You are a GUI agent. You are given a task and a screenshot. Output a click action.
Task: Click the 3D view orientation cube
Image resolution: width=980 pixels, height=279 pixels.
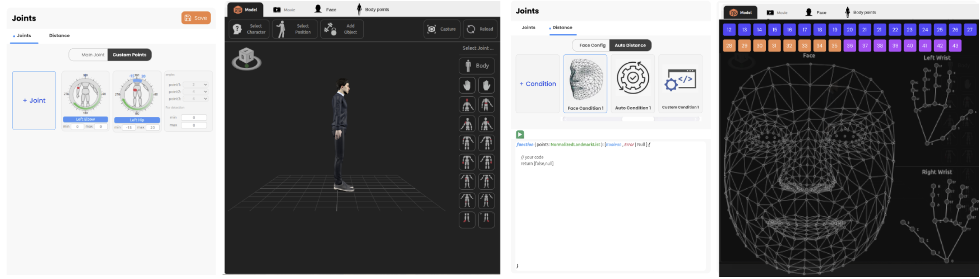(x=246, y=58)
